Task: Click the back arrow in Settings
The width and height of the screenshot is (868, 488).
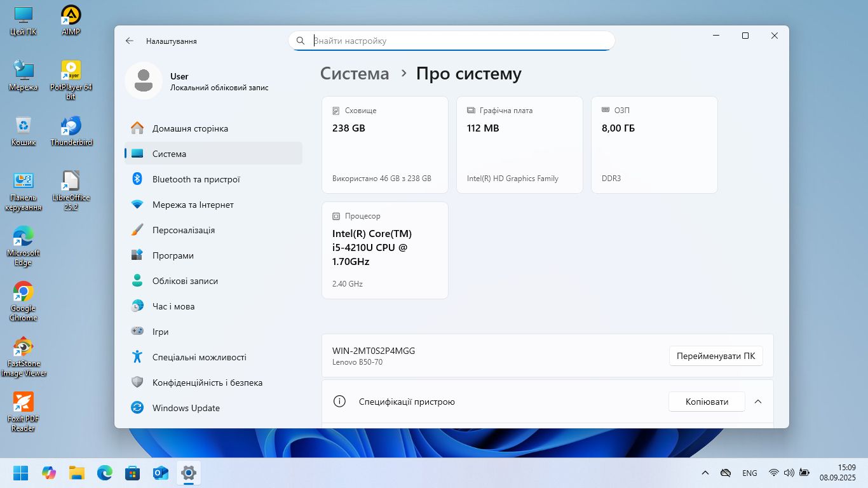Action: tap(130, 41)
